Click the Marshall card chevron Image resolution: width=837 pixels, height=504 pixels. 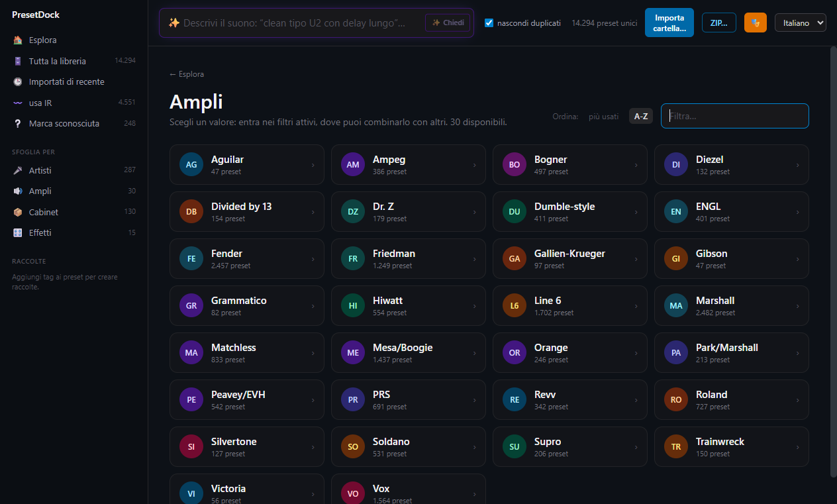coord(798,307)
